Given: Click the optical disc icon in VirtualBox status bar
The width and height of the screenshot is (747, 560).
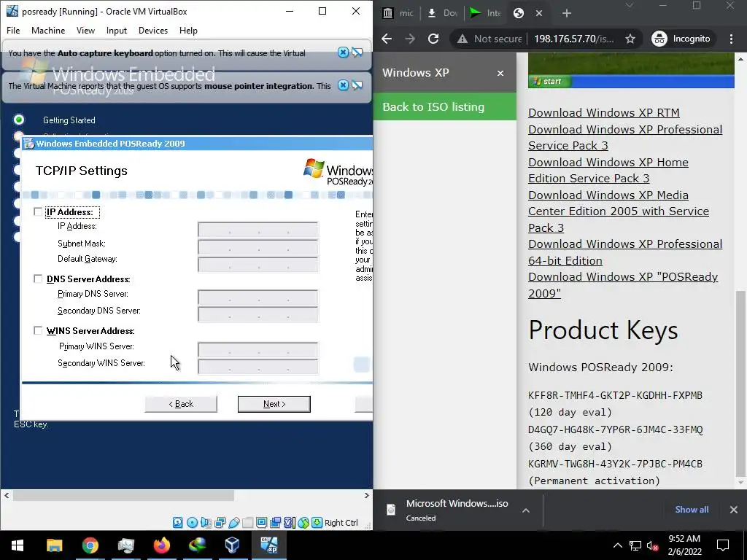Looking at the screenshot, I should coord(192,522).
